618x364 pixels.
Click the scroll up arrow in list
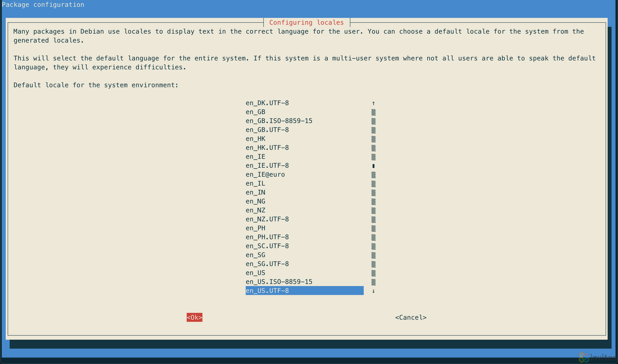(x=373, y=103)
